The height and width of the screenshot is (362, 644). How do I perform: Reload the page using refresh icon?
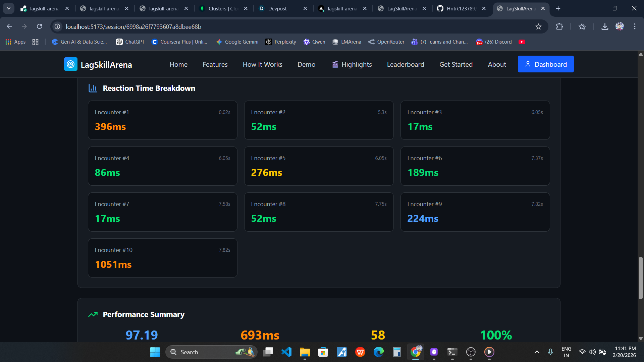39,26
